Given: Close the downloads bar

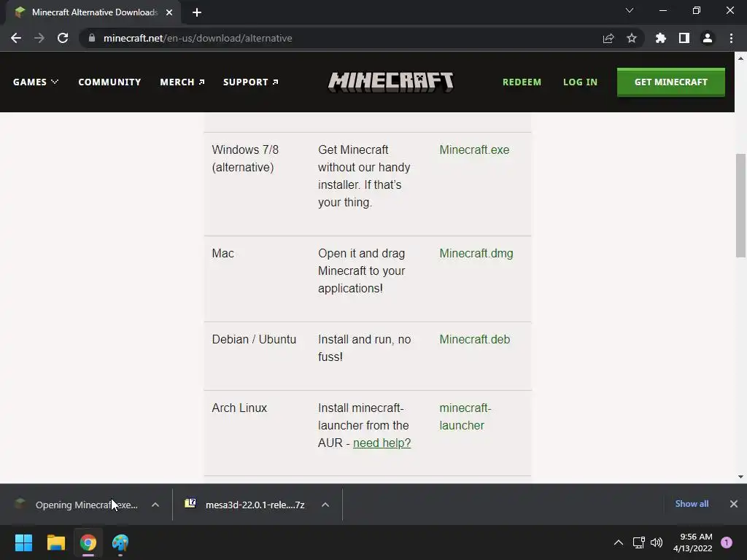Looking at the screenshot, I should click(734, 504).
